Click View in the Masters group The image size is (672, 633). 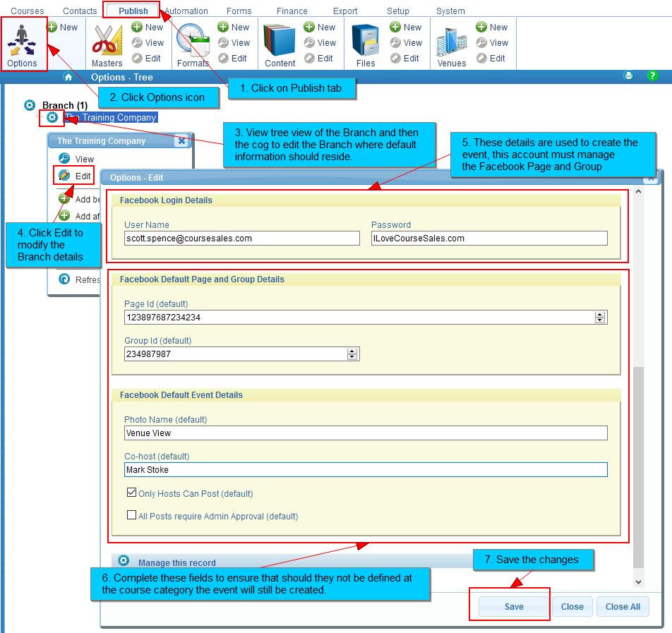[148, 42]
